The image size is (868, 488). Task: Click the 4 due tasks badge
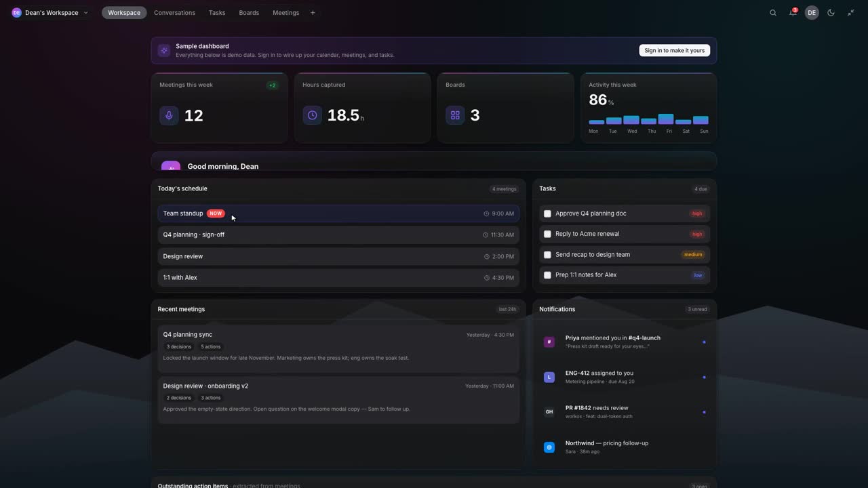pyautogui.click(x=701, y=189)
